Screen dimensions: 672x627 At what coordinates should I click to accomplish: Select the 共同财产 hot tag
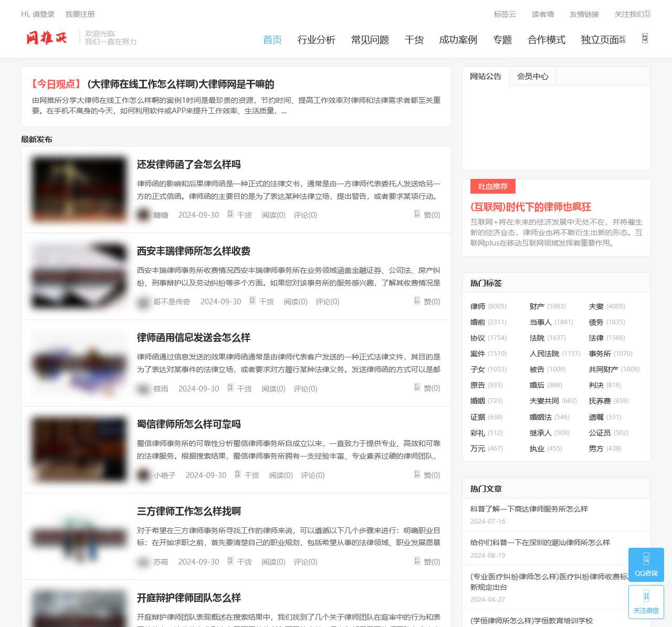click(604, 369)
